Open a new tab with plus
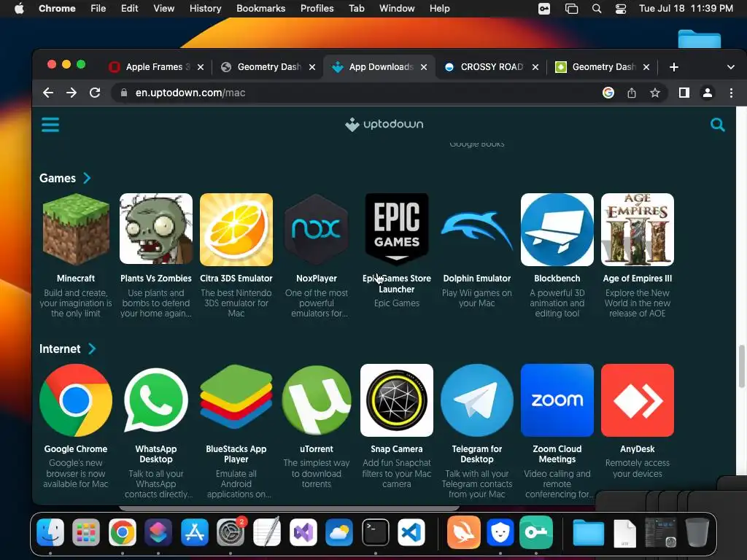The height and width of the screenshot is (560, 747). pos(673,67)
